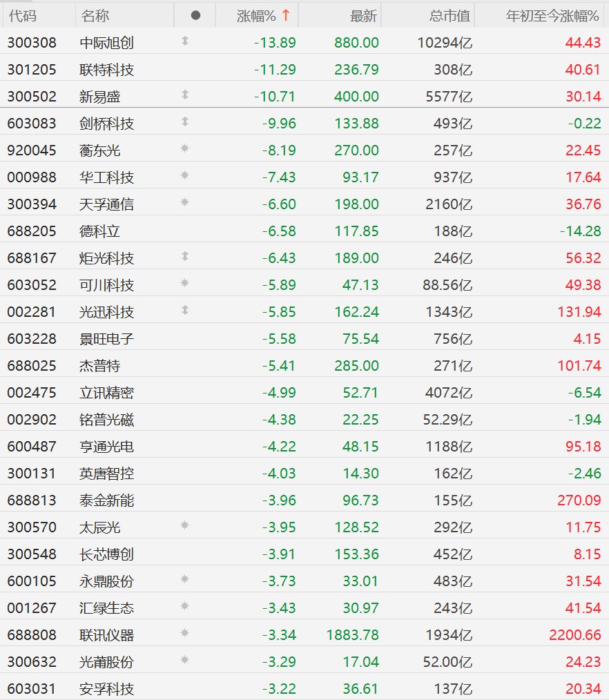Click the star marker icon for 光莆股份
Image resolution: width=609 pixels, height=700 pixels.
pyautogui.click(x=185, y=660)
